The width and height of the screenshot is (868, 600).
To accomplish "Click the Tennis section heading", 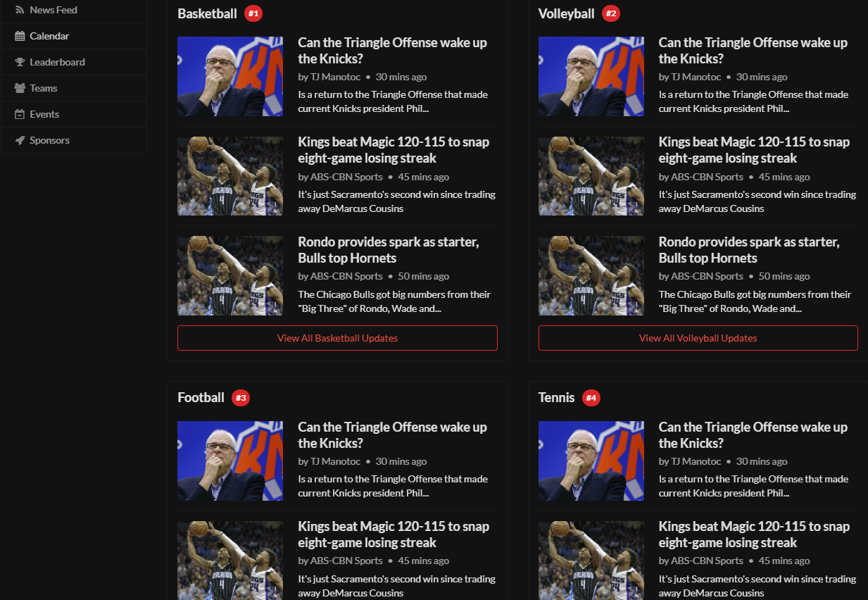I will coord(557,398).
